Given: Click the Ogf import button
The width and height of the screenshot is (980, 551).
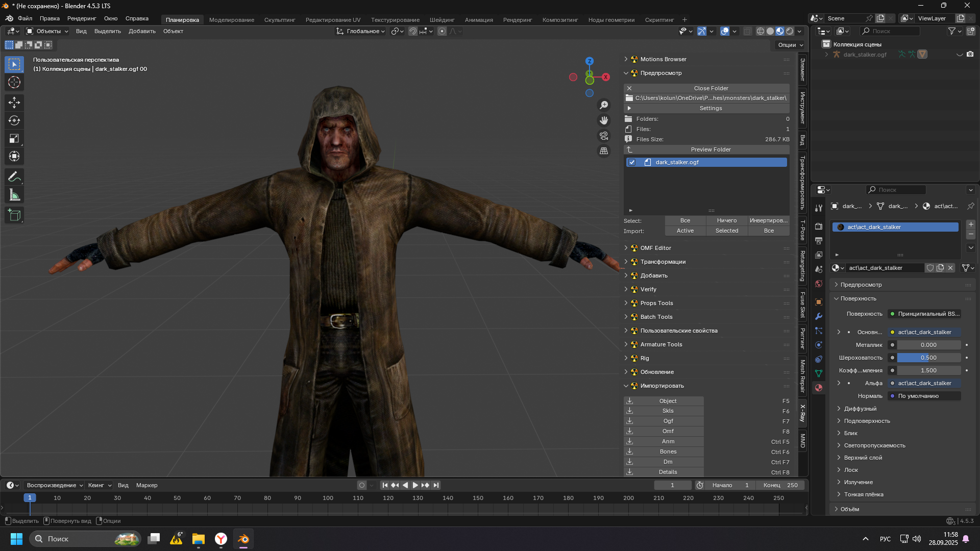Looking at the screenshot, I should (x=668, y=421).
